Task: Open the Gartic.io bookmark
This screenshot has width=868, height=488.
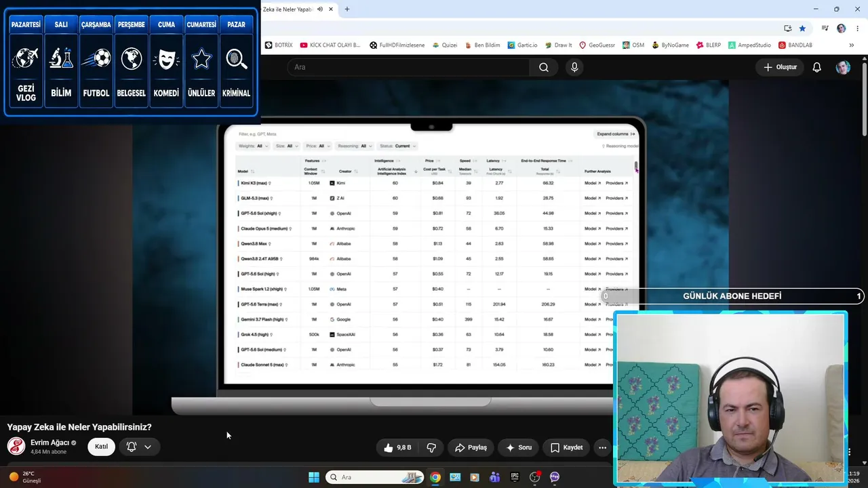Action: click(x=522, y=45)
